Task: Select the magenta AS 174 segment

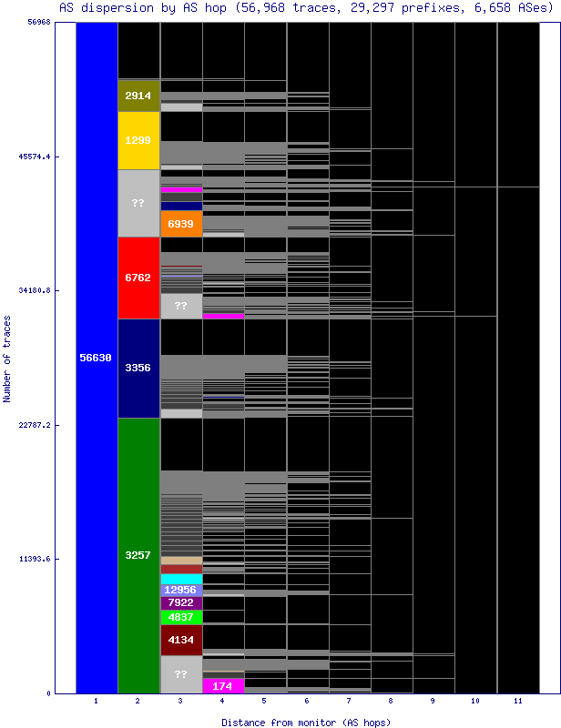Action: point(223,686)
